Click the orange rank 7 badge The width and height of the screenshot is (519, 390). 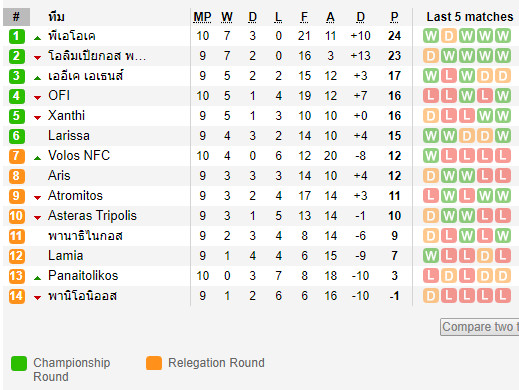click(16, 156)
